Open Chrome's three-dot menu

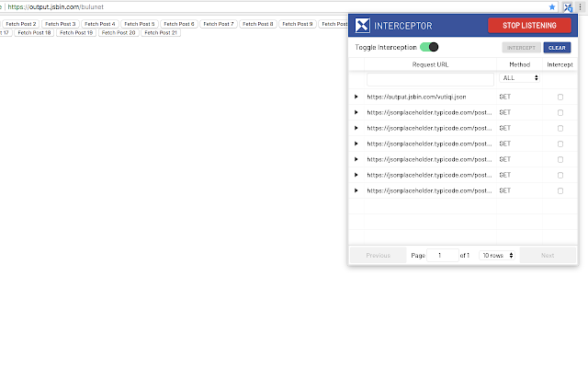(x=580, y=7)
